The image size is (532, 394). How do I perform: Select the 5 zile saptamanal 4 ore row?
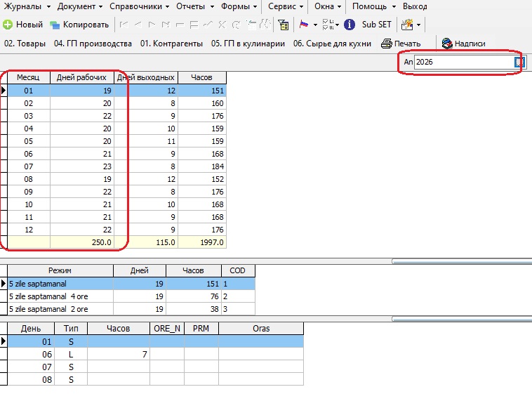131,296
